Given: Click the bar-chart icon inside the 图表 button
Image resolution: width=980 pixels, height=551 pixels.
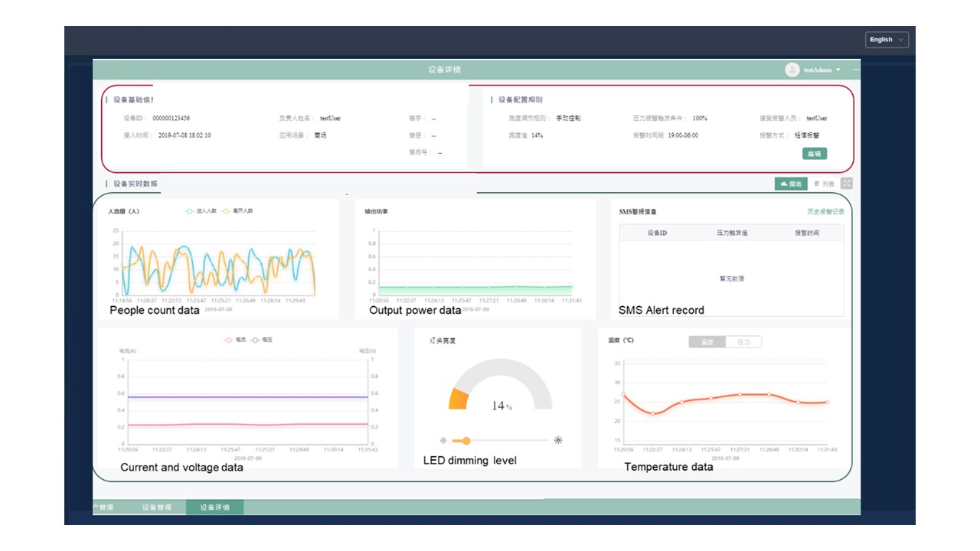Looking at the screenshot, I should pos(783,184).
